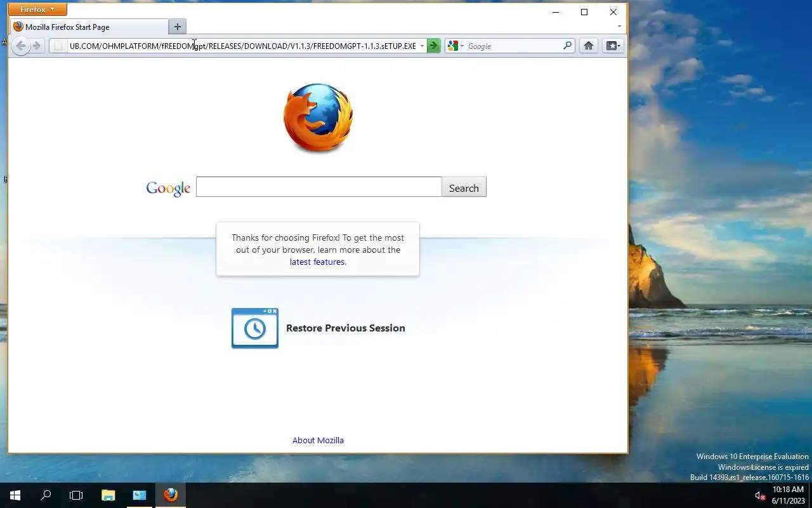The height and width of the screenshot is (508, 812).
Task: Open the pinned app next to File Explorer
Action: tap(140, 495)
